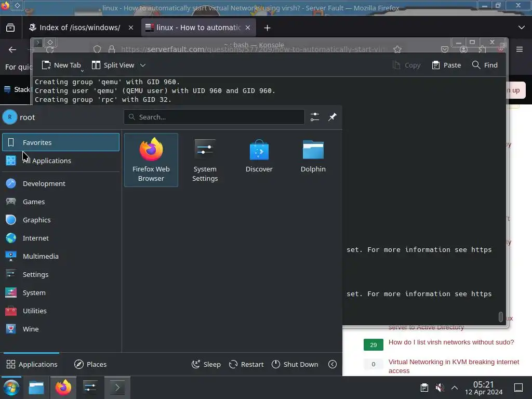The height and width of the screenshot is (399, 532).
Task: Open launcher configure settings icon
Action: pos(315,117)
